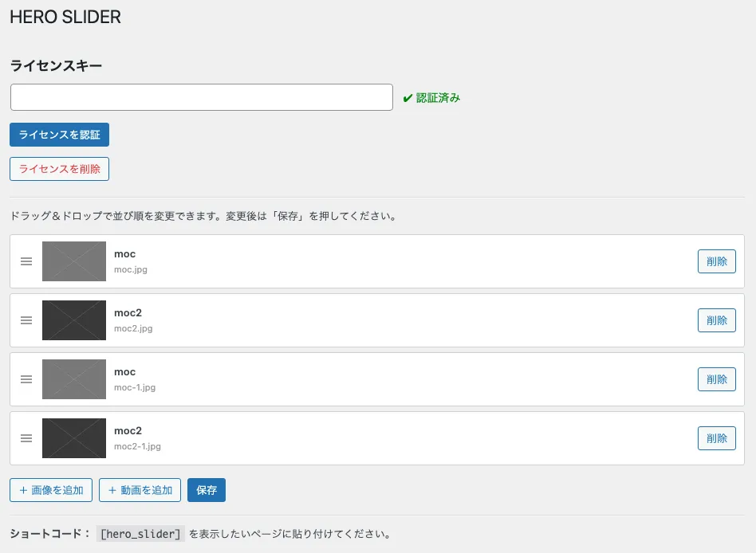The height and width of the screenshot is (553, 756).
Task: Click drag handle icon for moc2.jpg row
Action: [26, 320]
